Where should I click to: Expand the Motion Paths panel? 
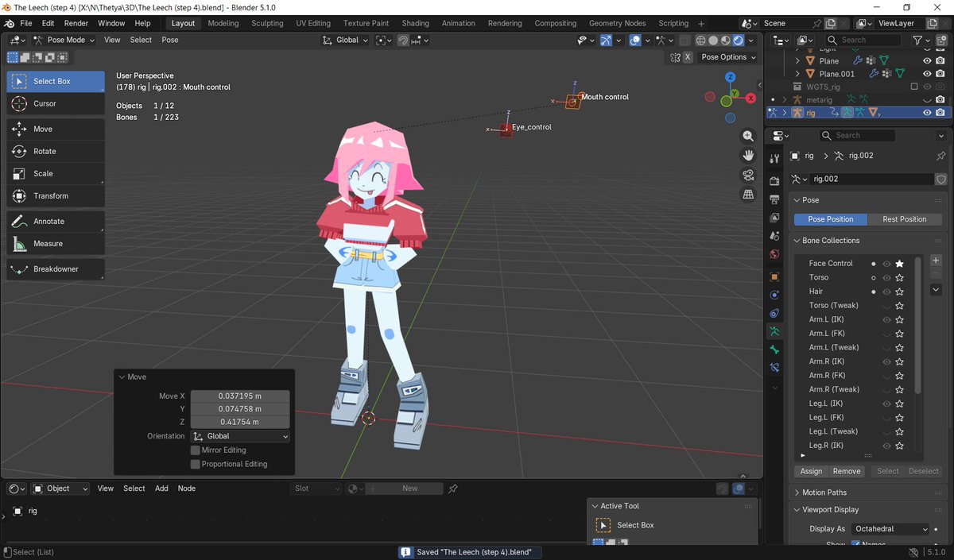click(824, 492)
